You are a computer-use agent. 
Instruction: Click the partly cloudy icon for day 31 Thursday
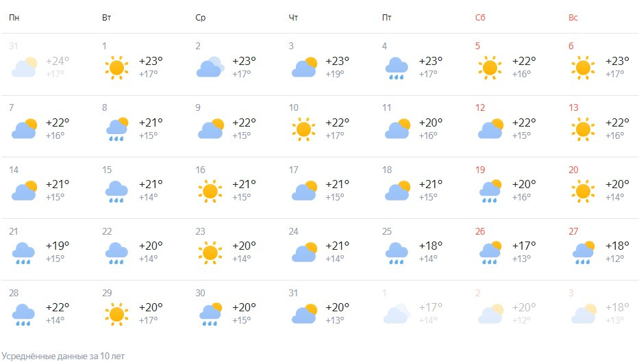304,313
